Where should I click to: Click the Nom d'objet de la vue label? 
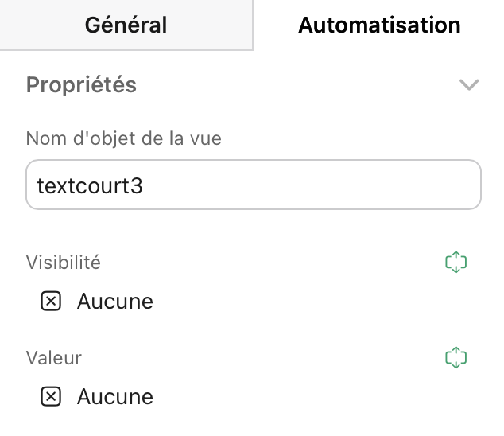pos(123,138)
